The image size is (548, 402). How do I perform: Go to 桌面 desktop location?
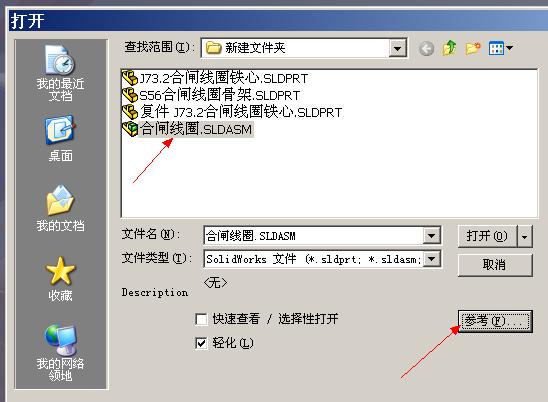[x=60, y=138]
